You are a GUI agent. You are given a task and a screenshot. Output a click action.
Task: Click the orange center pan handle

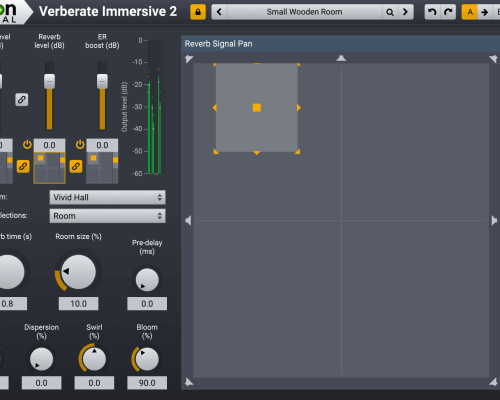point(257,108)
